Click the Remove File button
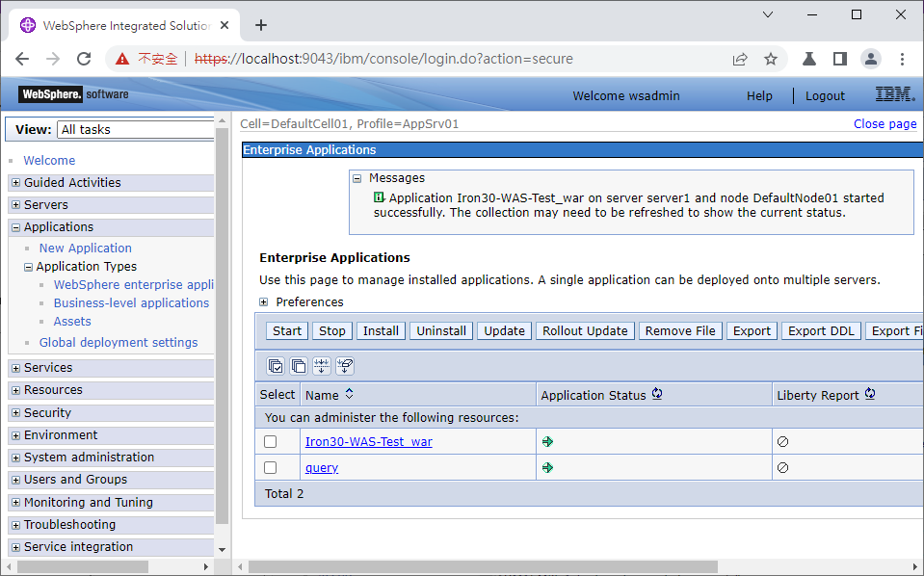Viewport: 924px width, 576px height. [x=680, y=331]
